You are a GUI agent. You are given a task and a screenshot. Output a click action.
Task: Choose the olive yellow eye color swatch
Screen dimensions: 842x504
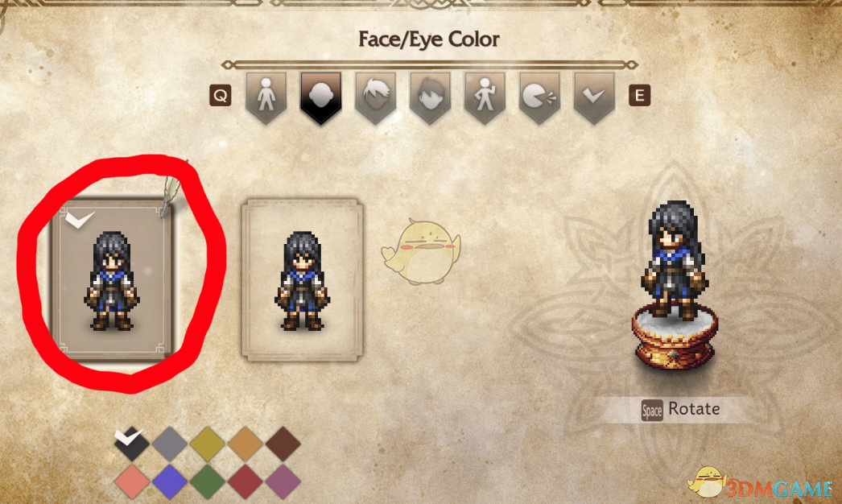(207, 444)
